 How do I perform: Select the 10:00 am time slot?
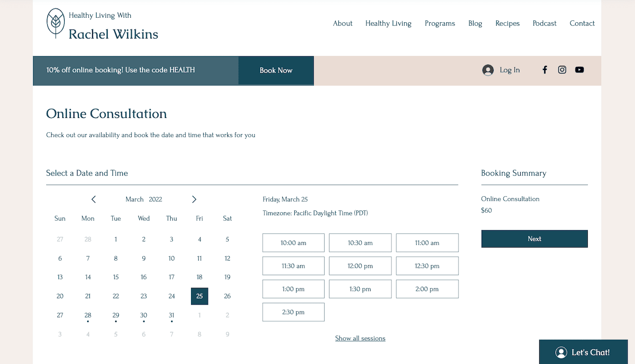[x=293, y=243]
